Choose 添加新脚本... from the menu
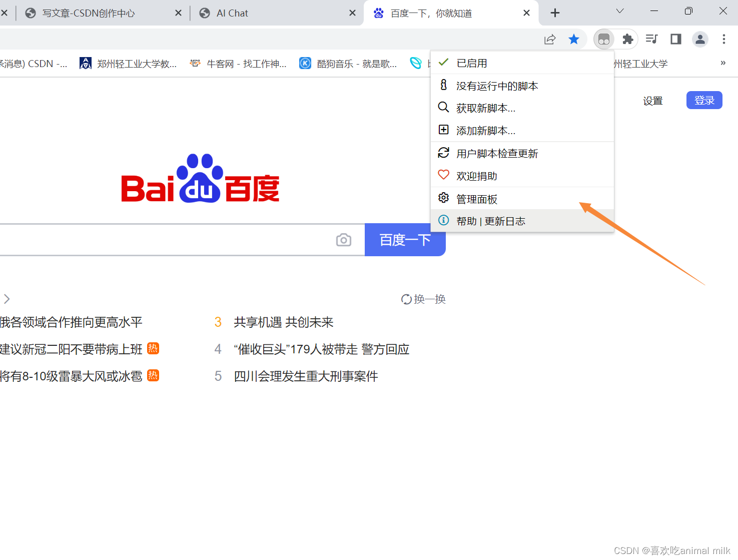 [522, 130]
